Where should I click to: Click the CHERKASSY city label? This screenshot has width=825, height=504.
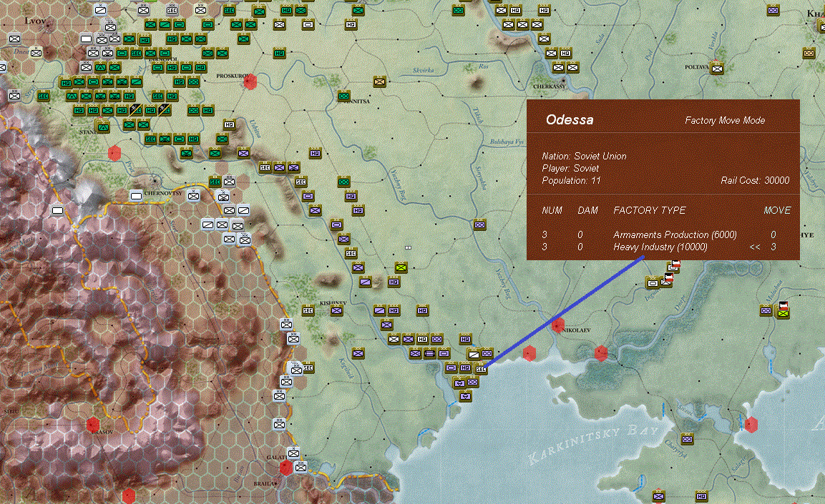tap(550, 87)
